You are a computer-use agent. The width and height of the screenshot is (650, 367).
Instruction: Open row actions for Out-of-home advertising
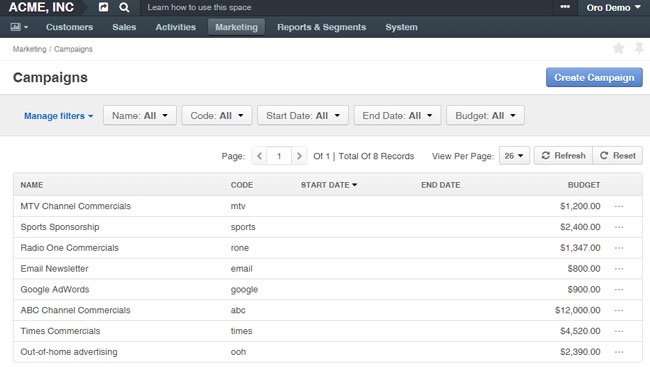[619, 352]
